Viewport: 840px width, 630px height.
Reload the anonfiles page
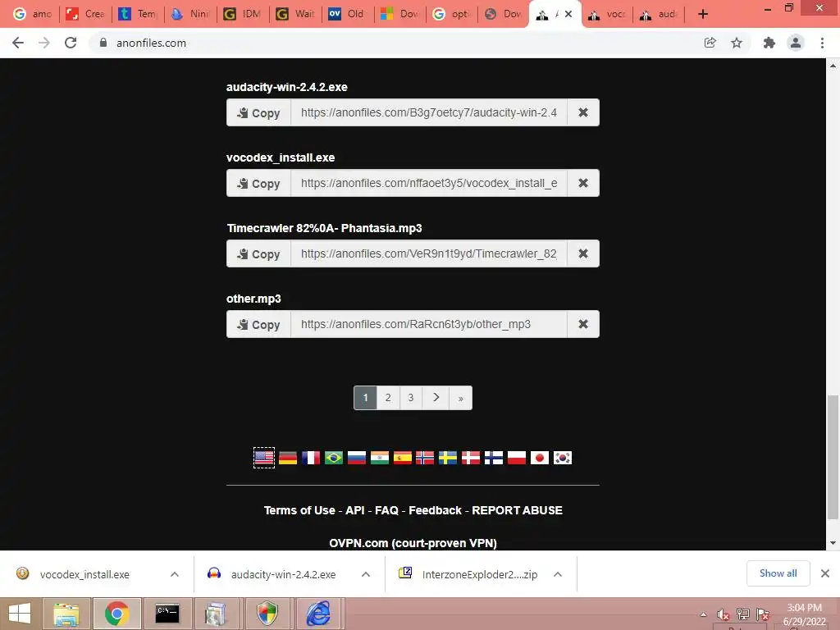(x=71, y=43)
